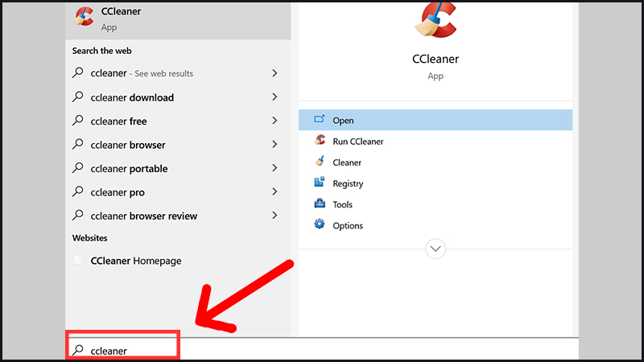Click search icon beside 'ccleaner browser' suggestion
The height and width of the screenshot is (362, 644).
[77, 144]
